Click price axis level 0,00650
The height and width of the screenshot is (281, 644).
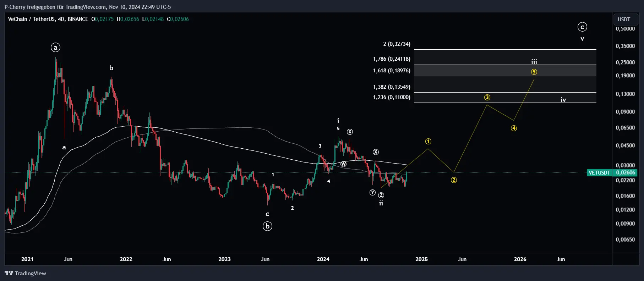625,239
